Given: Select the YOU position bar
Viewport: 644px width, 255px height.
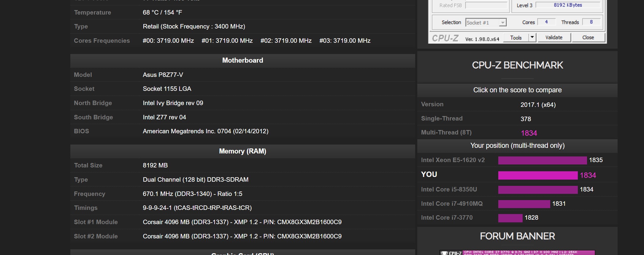Looking at the screenshot, I should point(538,175).
